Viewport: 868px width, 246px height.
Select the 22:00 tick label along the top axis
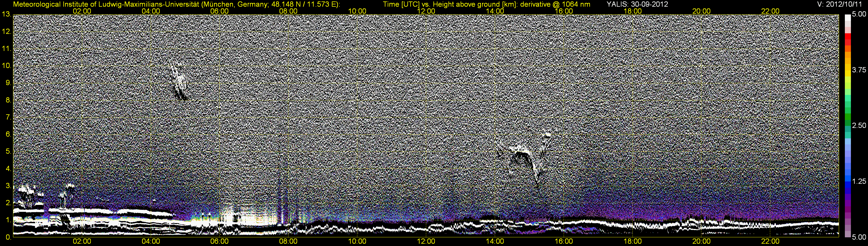(x=770, y=11)
